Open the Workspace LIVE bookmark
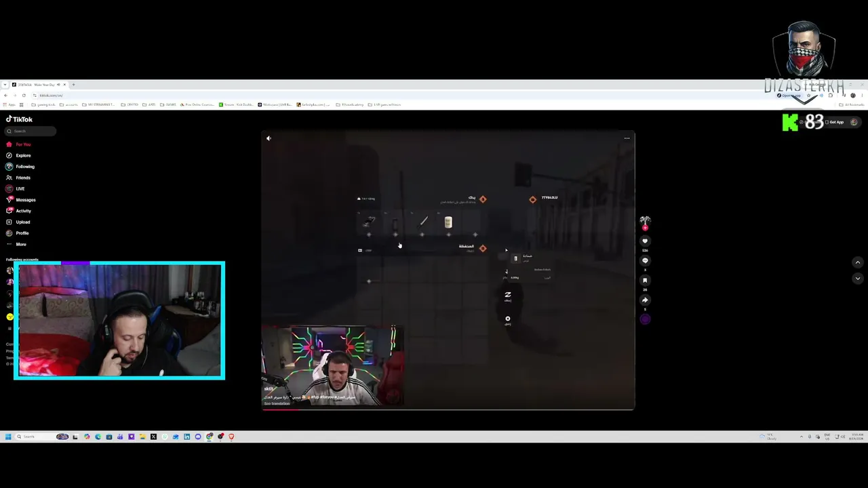This screenshot has height=488, width=868. [x=275, y=105]
